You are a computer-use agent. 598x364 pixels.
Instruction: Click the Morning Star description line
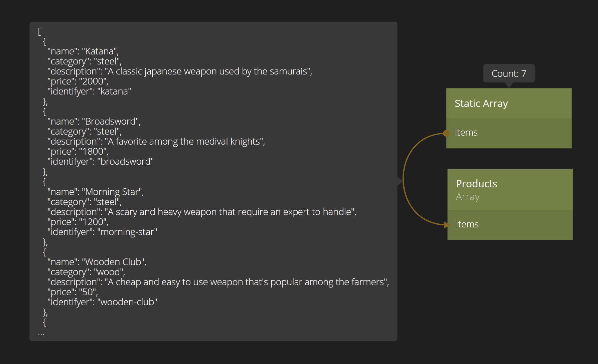coord(202,212)
